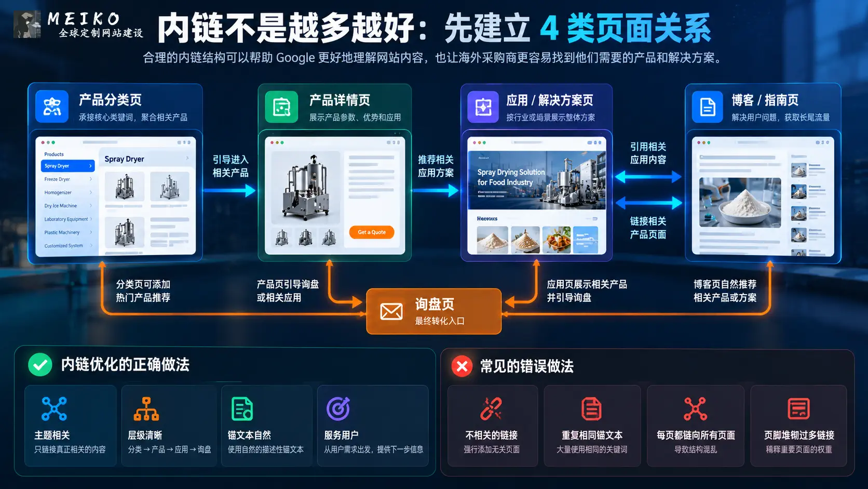Click the 产品分类页 heading

click(110, 100)
